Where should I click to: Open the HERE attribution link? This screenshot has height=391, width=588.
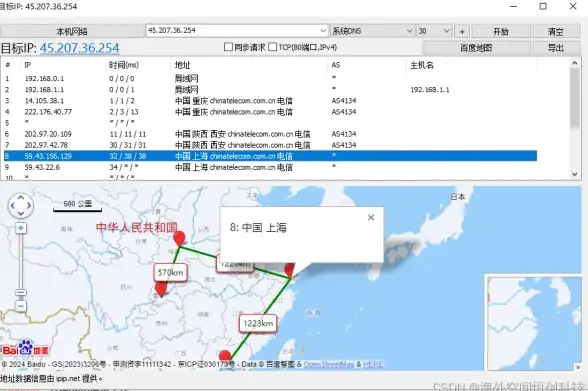(x=373, y=364)
